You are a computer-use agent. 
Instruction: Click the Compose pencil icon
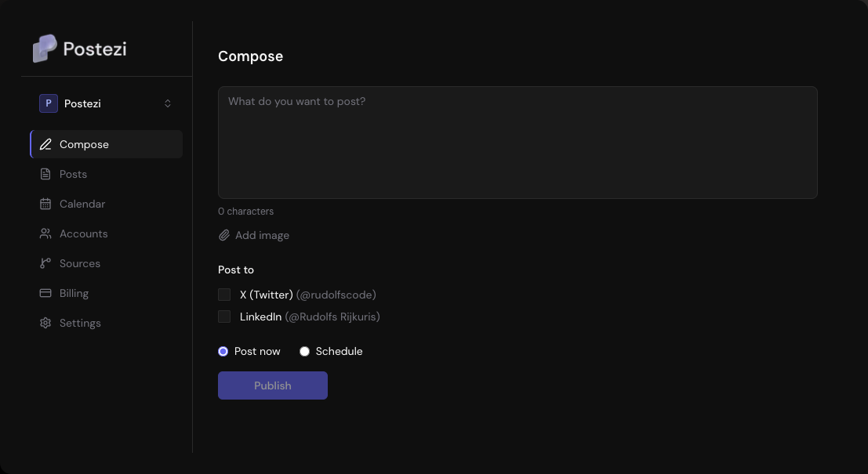(45, 144)
